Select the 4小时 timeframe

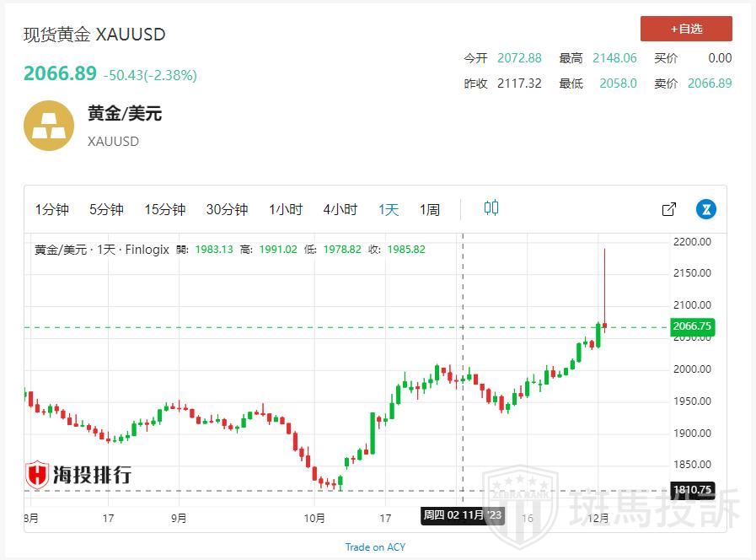340,210
